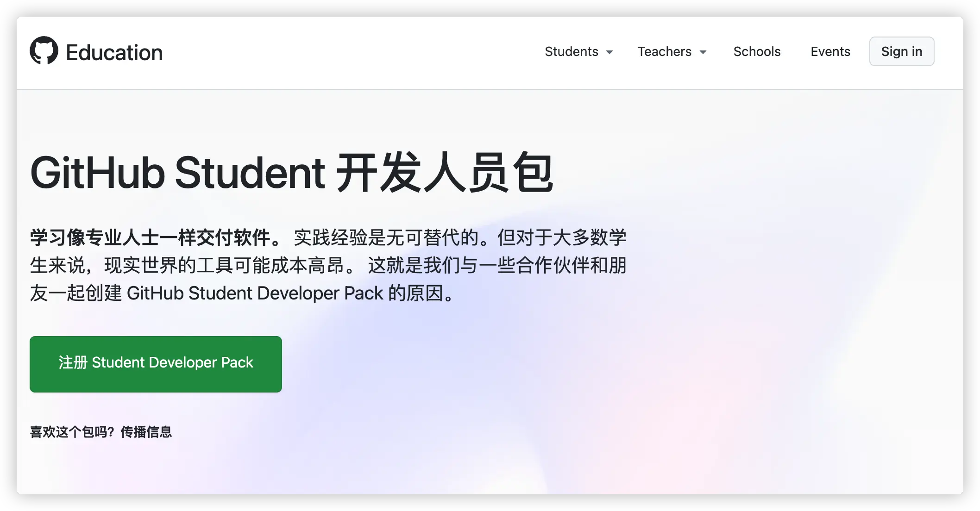Expand the Teachers dropdown menu

click(672, 51)
